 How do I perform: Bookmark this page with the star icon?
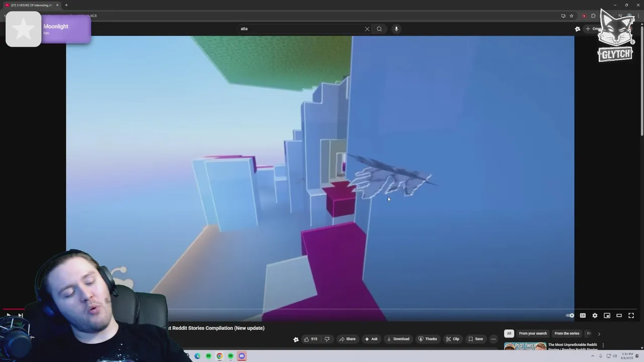tap(572, 16)
